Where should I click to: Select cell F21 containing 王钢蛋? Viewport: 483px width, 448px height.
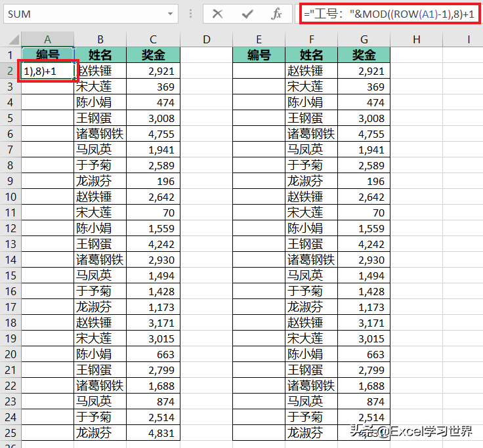pos(312,370)
